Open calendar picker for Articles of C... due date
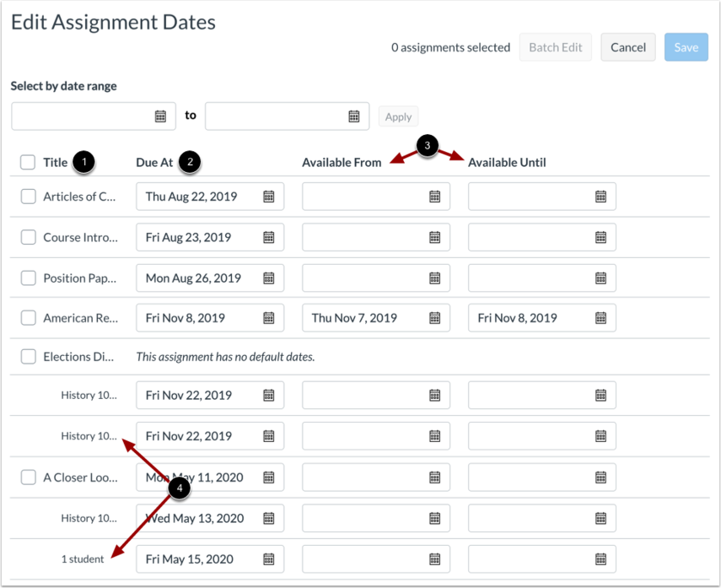 (x=268, y=197)
